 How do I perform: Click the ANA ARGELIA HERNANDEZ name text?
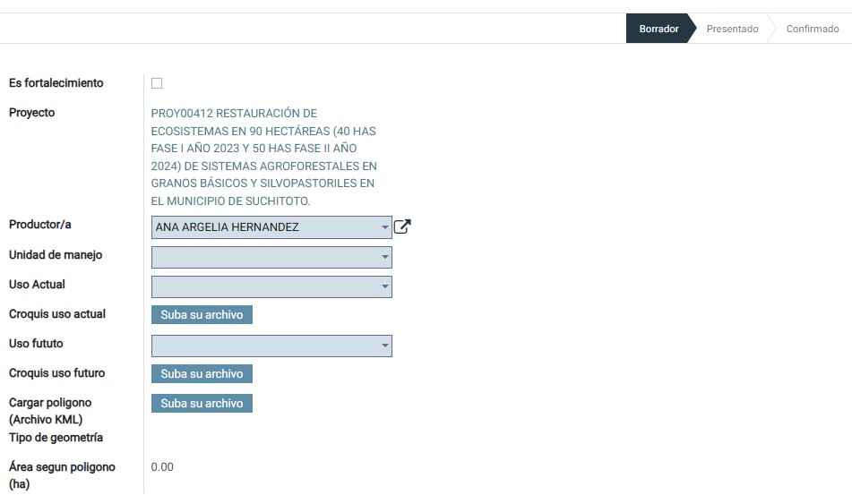click(x=228, y=227)
